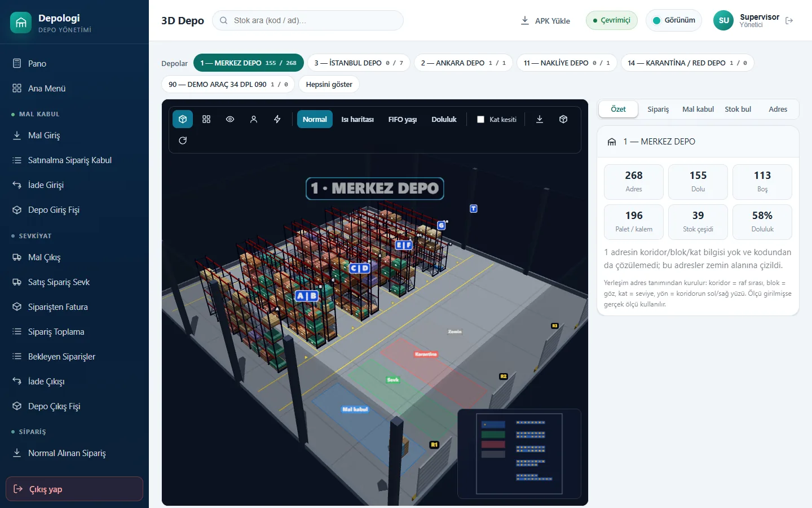
Task: Switch to FIFO yaşı mode
Action: (403, 119)
